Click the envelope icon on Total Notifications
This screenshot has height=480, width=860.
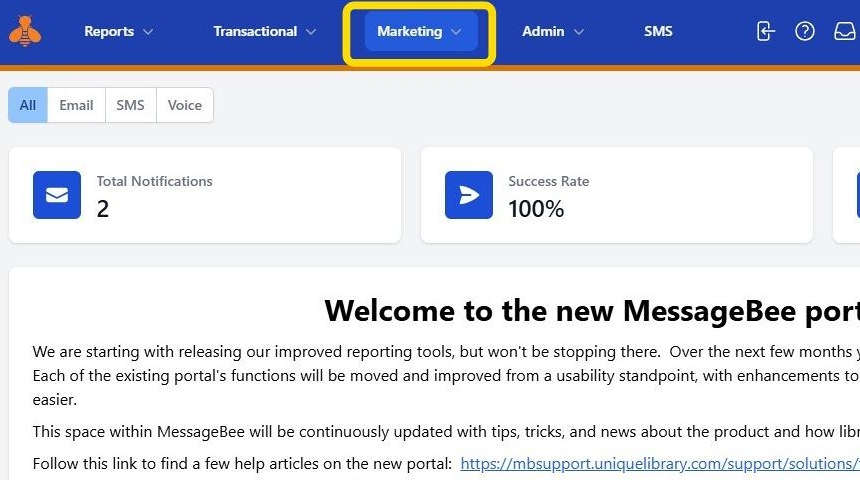tap(57, 195)
